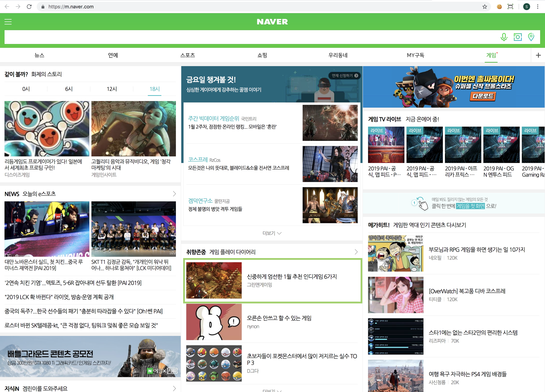Switch to the 스포츠 tab
The image size is (545, 392).
point(187,55)
